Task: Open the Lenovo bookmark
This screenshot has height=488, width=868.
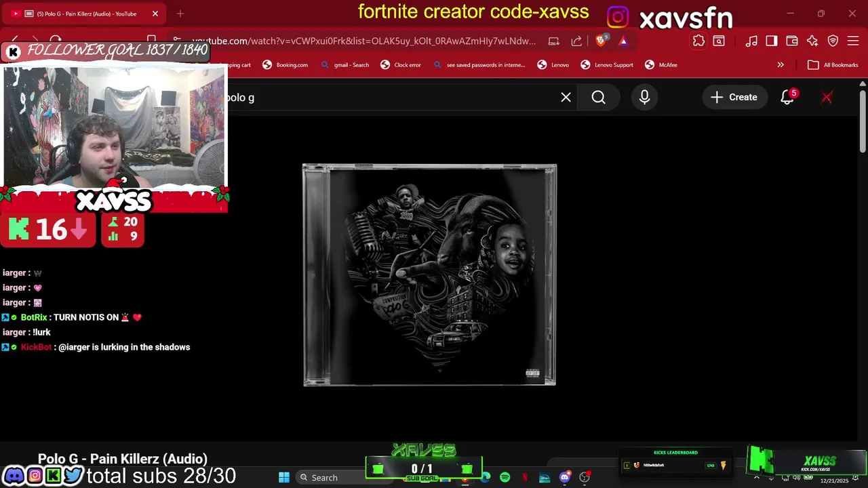Action: pyautogui.click(x=553, y=65)
